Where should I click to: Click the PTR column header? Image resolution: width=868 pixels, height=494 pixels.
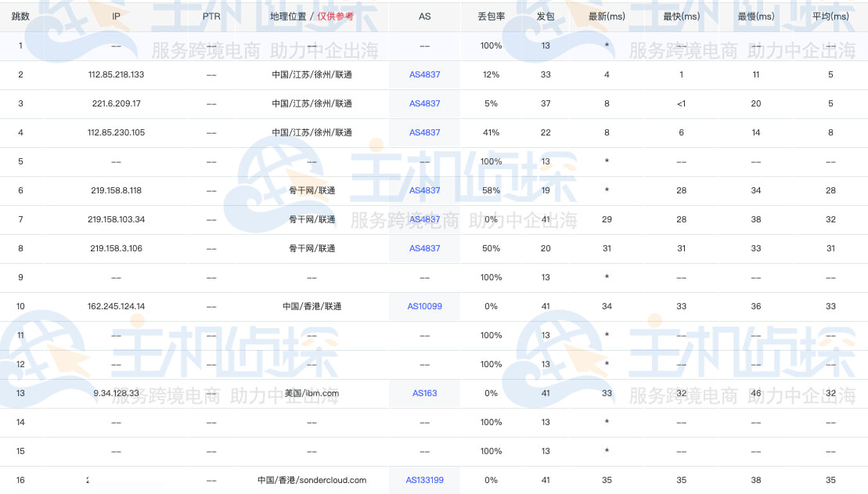tap(210, 16)
